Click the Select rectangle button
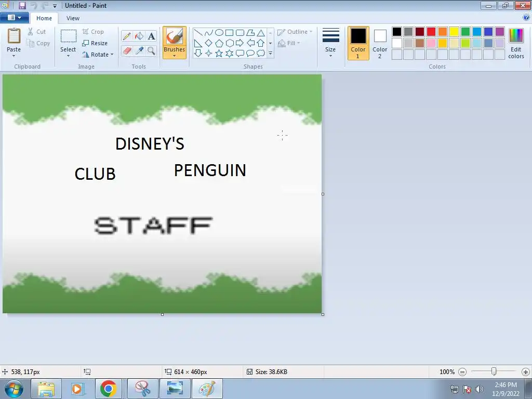Viewport: 532px width, 399px height. pyautogui.click(x=68, y=36)
